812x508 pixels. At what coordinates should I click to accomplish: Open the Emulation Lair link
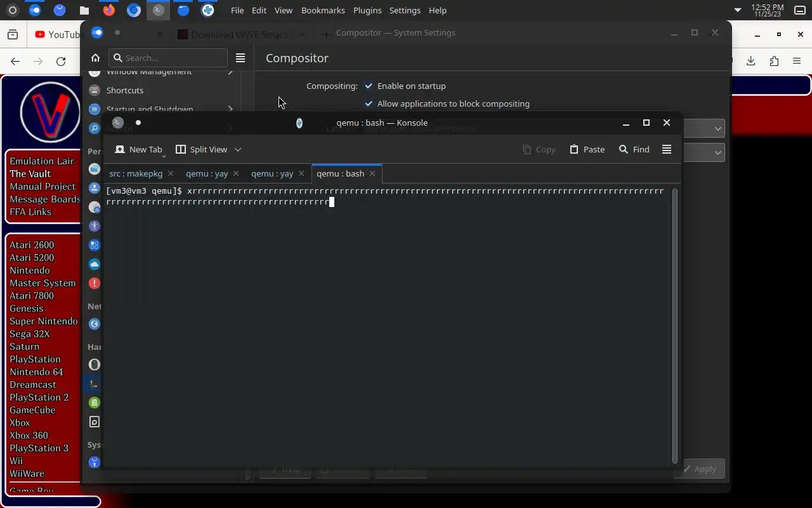[42, 161]
